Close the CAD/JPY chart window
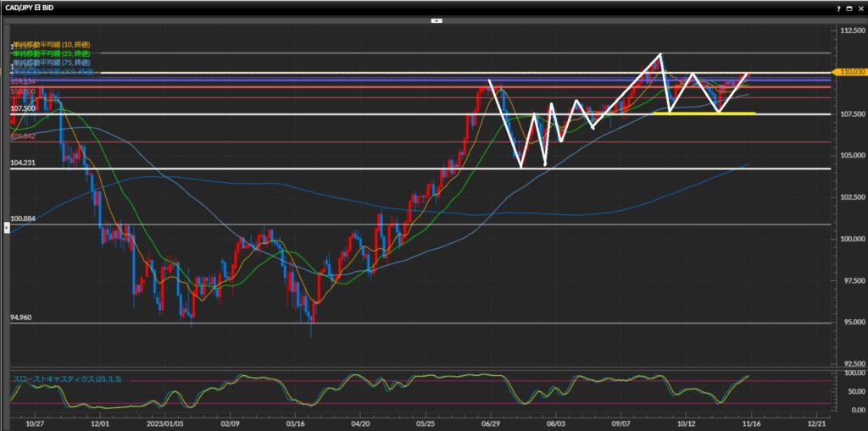Viewport: 868px width, 431px height. pyautogui.click(x=860, y=7)
